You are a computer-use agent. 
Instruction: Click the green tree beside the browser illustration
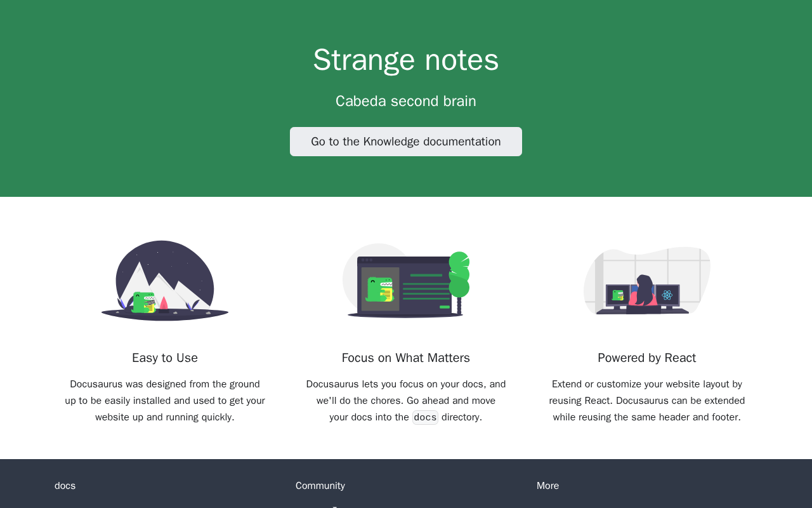(x=459, y=274)
